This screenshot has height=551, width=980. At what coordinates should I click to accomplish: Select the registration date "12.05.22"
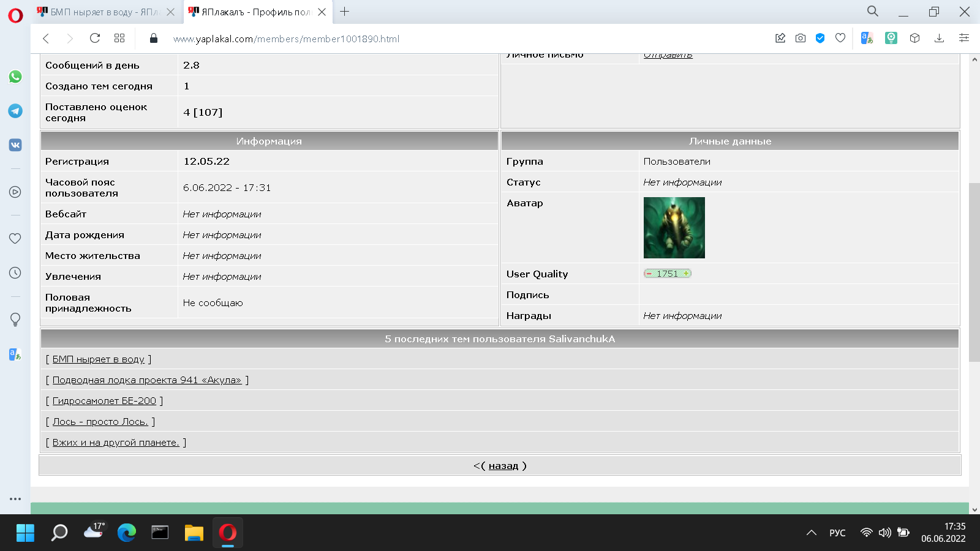[206, 162]
